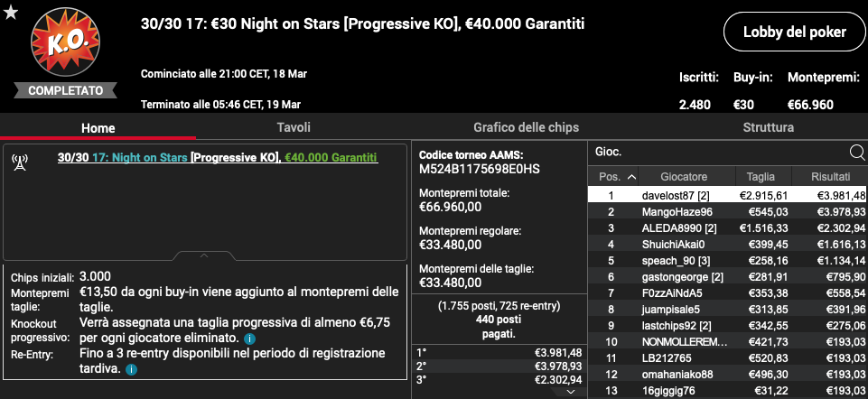Switch to the Tavoli tab
The height and width of the screenshot is (399, 868).
[x=294, y=127]
